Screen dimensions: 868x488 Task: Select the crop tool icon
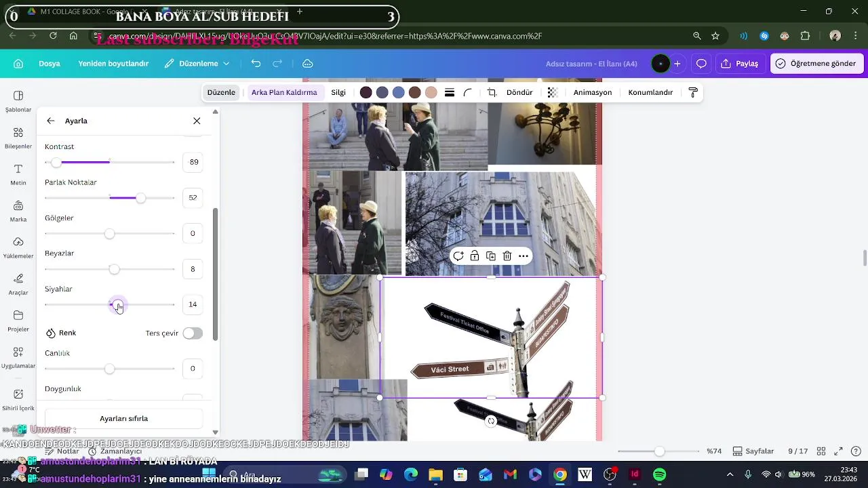tap(492, 93)
